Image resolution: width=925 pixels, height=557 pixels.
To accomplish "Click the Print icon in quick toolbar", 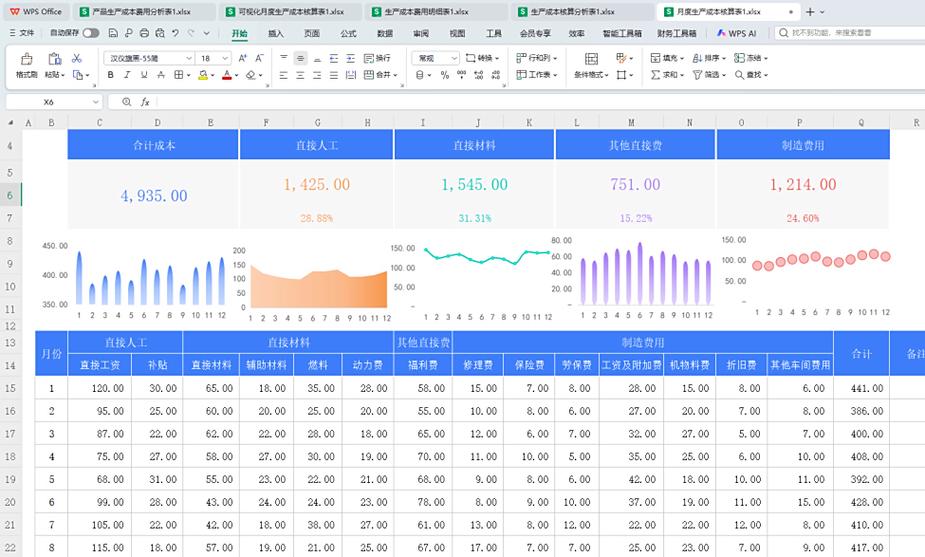I will tap(144, 33).
